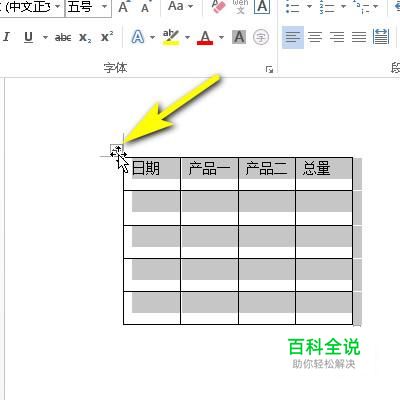Open bullet list dropdown arrow
Viewport: 400px width, 400px height.
tap(309, 6)
